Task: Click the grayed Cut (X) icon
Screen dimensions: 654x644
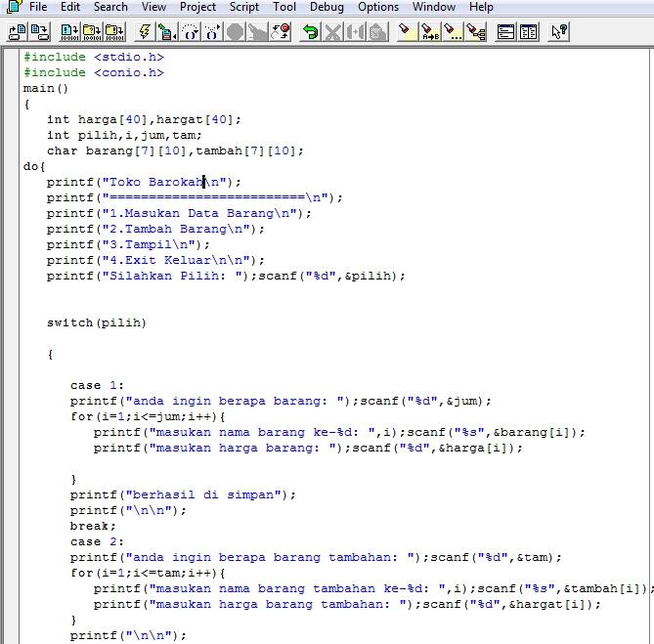Action: (332, 31)
